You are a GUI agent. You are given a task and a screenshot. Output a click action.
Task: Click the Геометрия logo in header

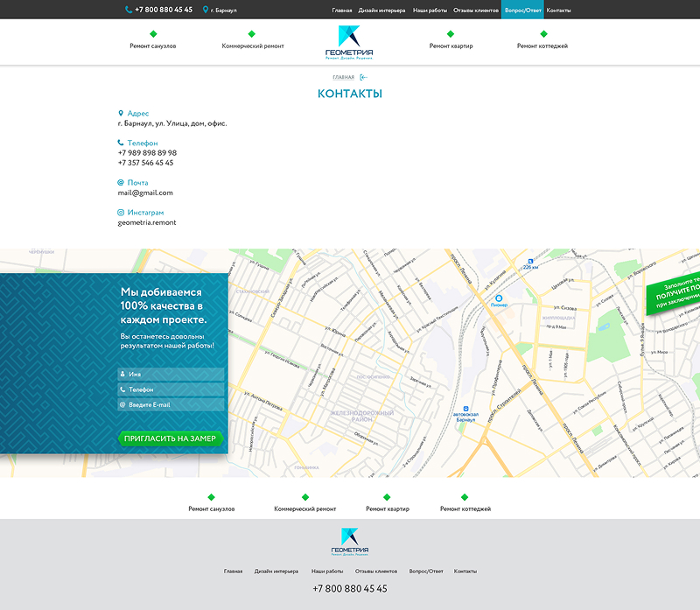(x=349, y=42)
